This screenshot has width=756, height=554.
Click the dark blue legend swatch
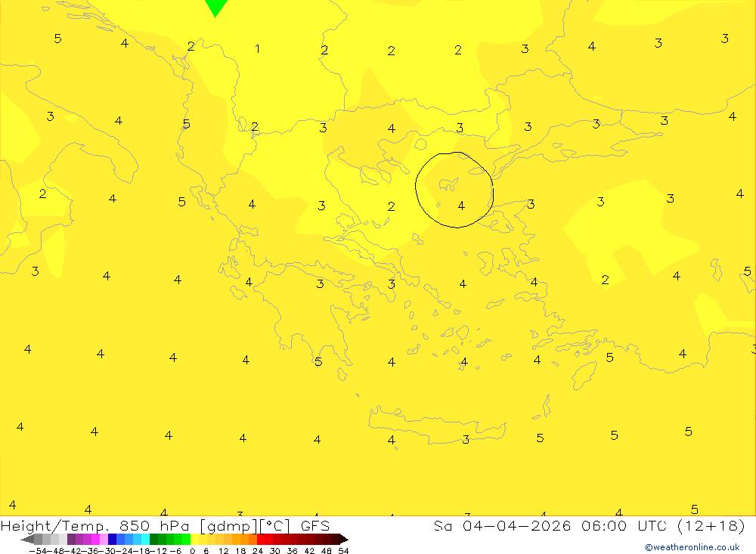(113, 539)
